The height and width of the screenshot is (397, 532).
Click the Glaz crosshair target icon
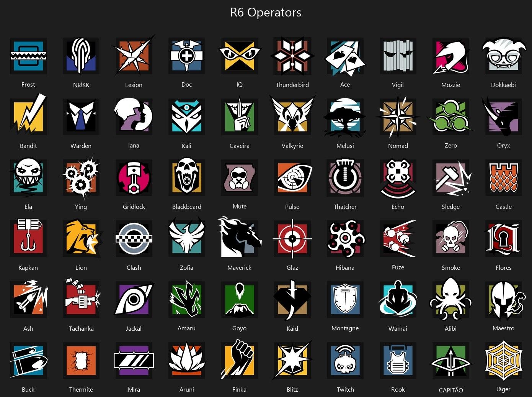tap(292, 238)
